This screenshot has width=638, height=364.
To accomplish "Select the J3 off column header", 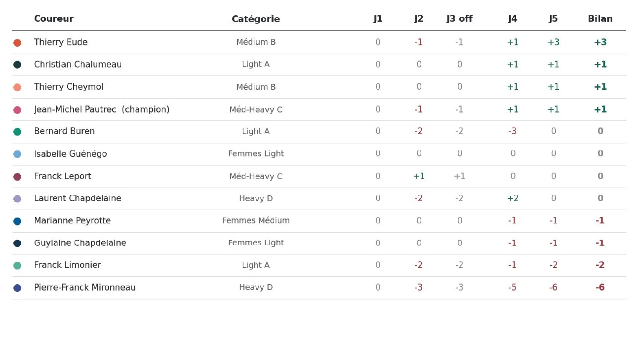I will (459, 19).
